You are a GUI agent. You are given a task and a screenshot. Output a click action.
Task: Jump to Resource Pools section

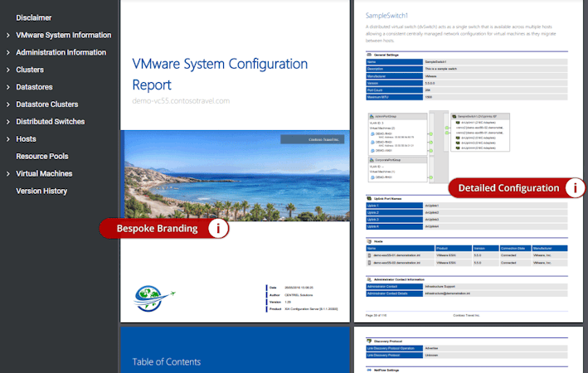(42, 157)
